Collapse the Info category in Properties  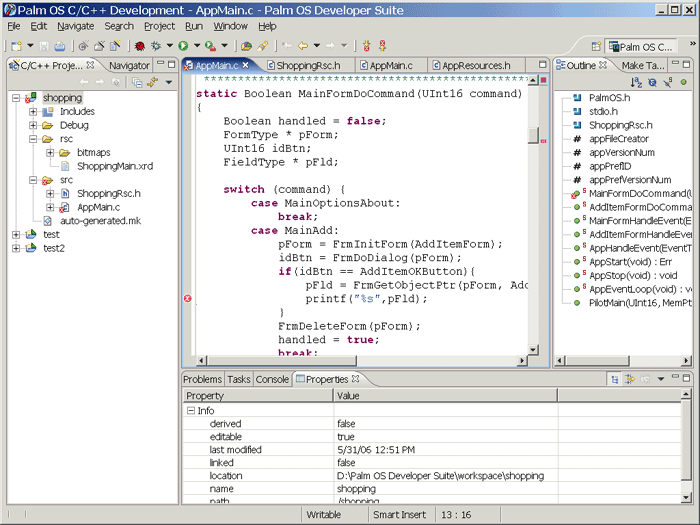191,410
